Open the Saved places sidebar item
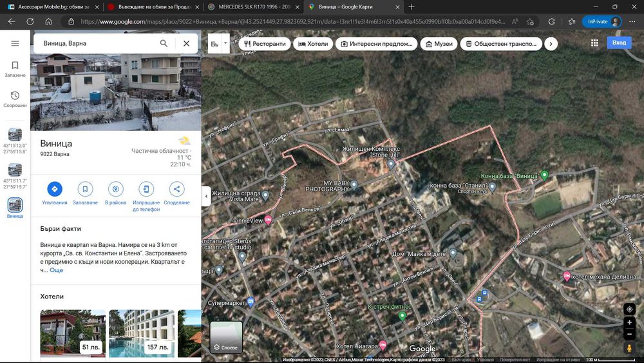Image resolution: width=644 pixels, height=363 pixels. click(x=15, y=68)
